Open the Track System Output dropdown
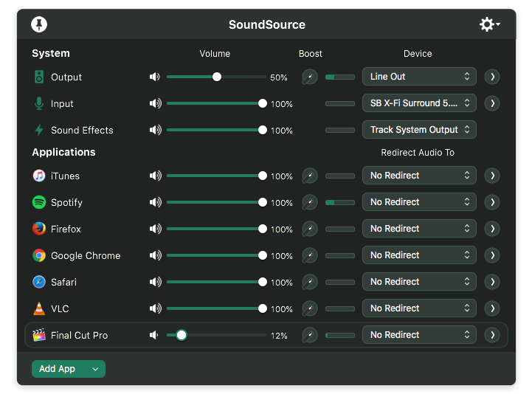532x394 pixels. pos(419,130)
